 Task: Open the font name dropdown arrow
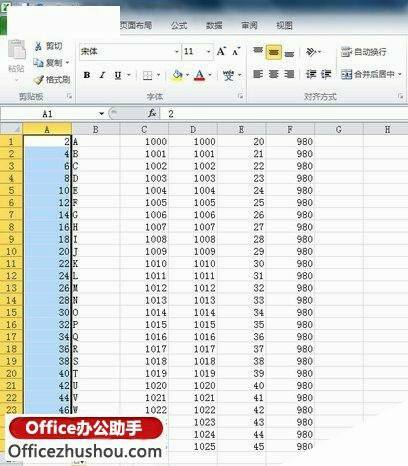(177, 52)
